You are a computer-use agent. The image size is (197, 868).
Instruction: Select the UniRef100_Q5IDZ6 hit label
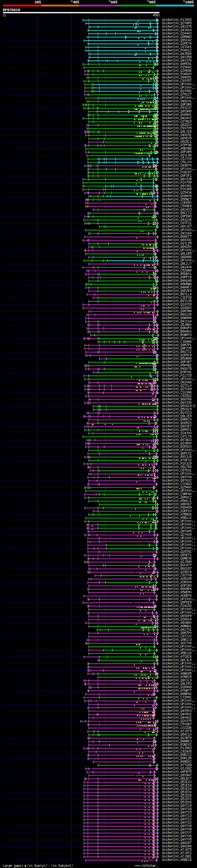click(177, 795)
